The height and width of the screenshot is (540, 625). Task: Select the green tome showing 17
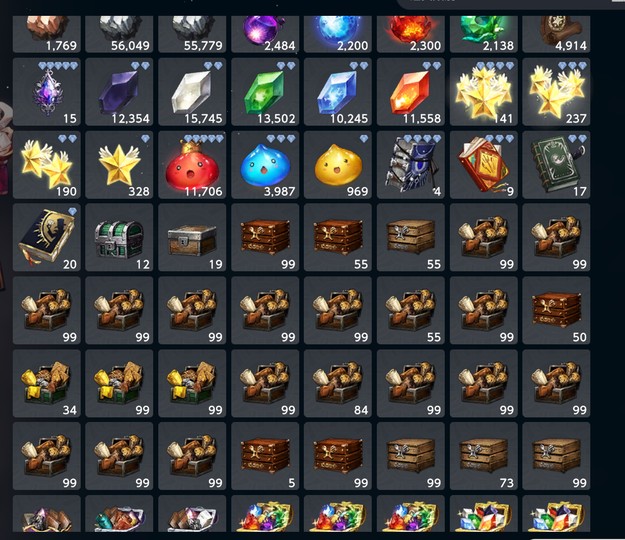[556, 165]
